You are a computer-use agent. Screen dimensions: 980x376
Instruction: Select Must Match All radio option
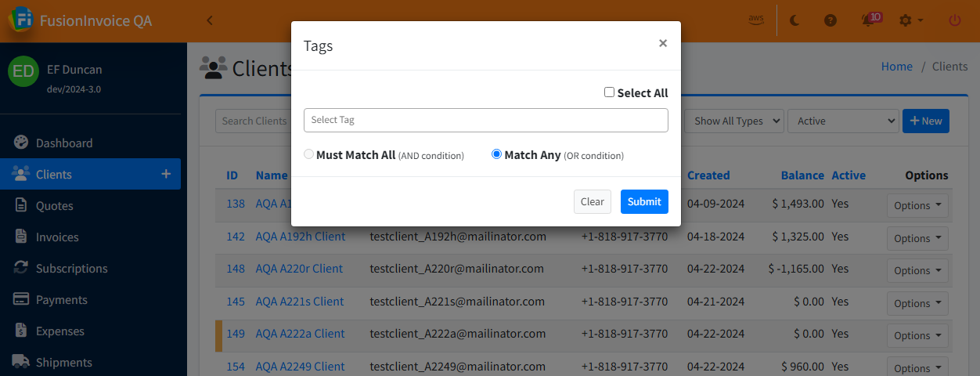tap(309, 154)
